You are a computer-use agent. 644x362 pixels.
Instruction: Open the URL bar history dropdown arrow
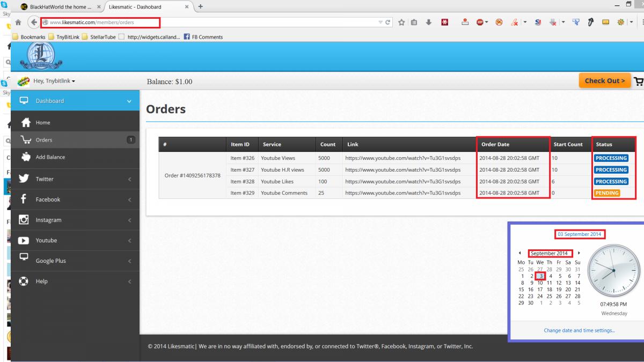380,23
